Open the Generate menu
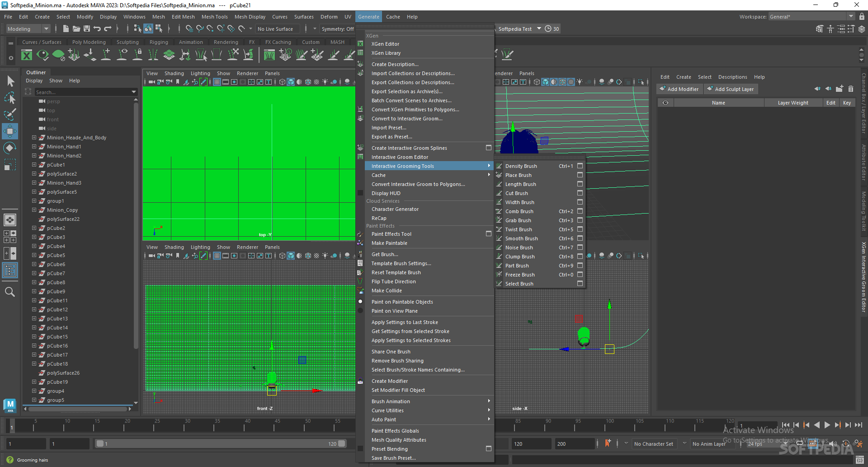The width and height of the screenshot is (868, 467). tap(368, 17)
